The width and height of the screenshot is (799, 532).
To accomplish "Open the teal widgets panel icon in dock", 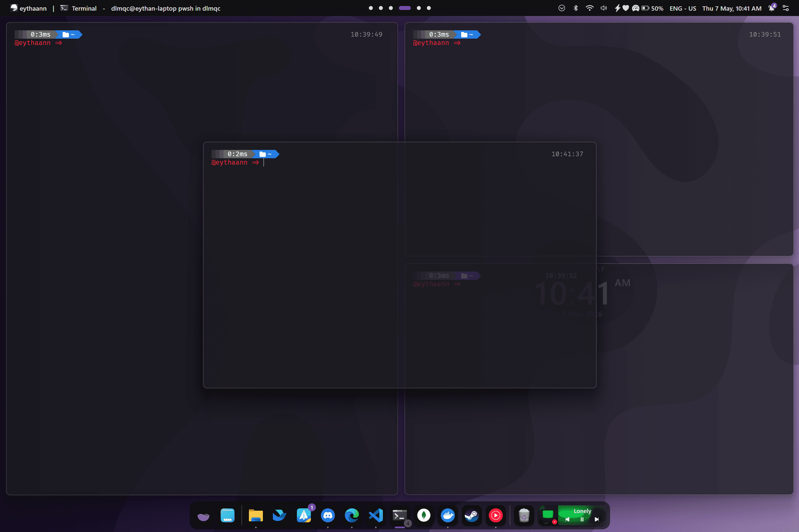I will pyautogui.click(x=227, y=516).
